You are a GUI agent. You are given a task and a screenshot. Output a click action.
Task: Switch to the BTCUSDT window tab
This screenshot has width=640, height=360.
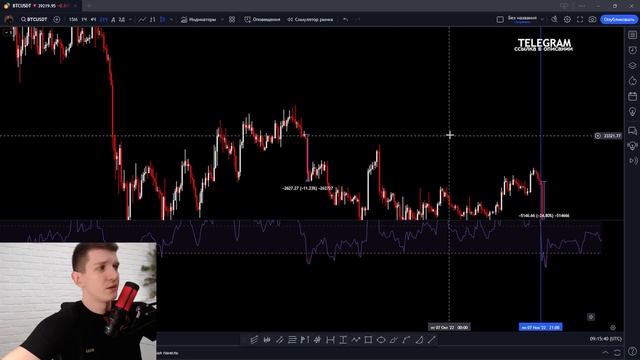(41, 6)
